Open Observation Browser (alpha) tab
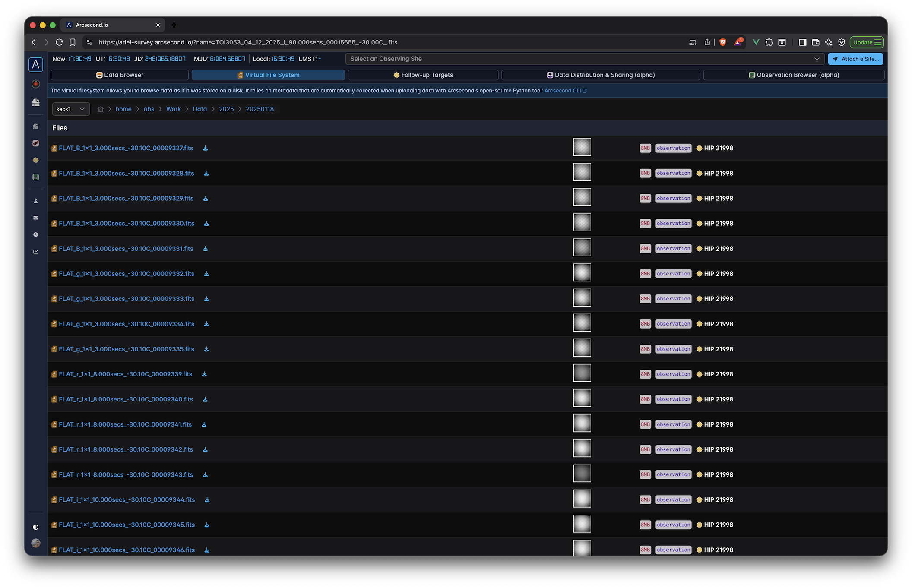The height and width of the screenshot is (588, 912). 794,75
